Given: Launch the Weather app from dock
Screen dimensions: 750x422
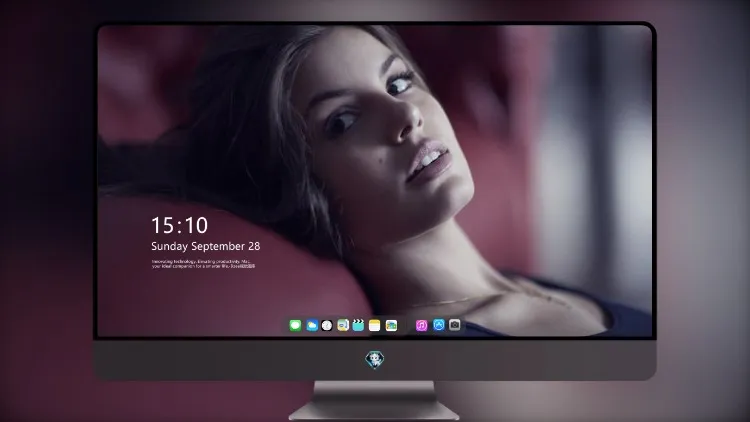Looking at the screenshot, I should [312, 326].
